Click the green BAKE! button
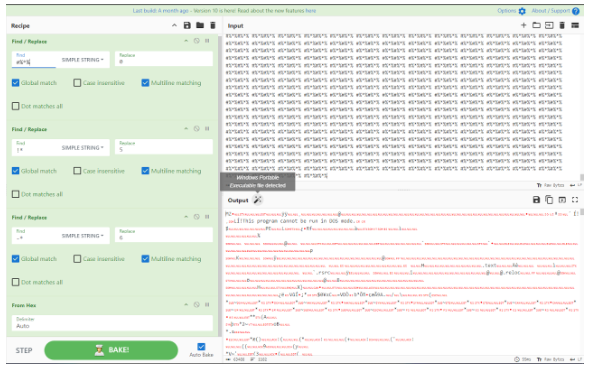 111,350
